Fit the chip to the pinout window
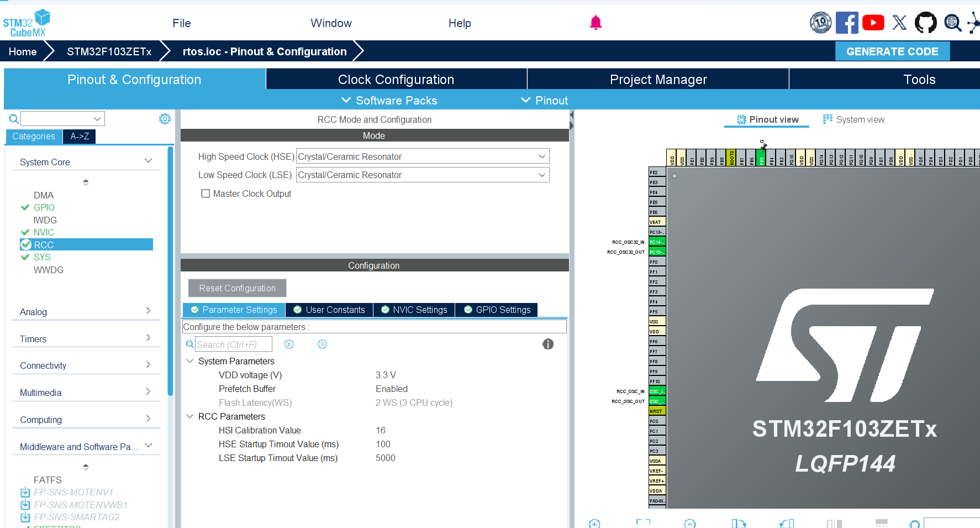980x528 pixels. click(x=643, y=524)
